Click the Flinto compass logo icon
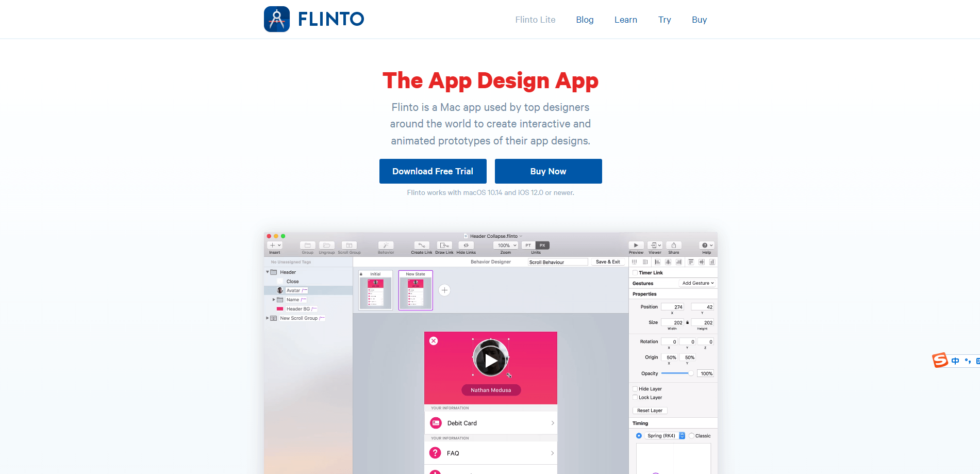 pos(277,19)
